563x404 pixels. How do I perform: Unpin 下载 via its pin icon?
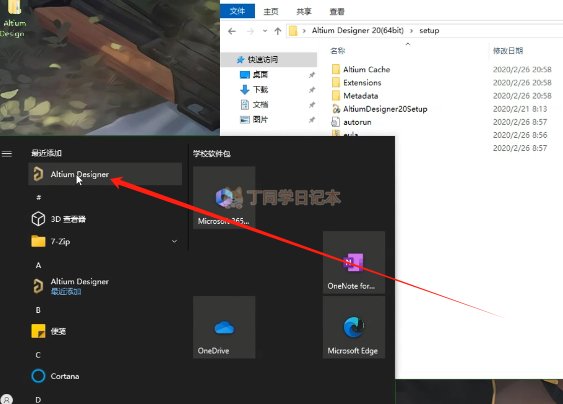pyautogui.click(x=312, y=90)
